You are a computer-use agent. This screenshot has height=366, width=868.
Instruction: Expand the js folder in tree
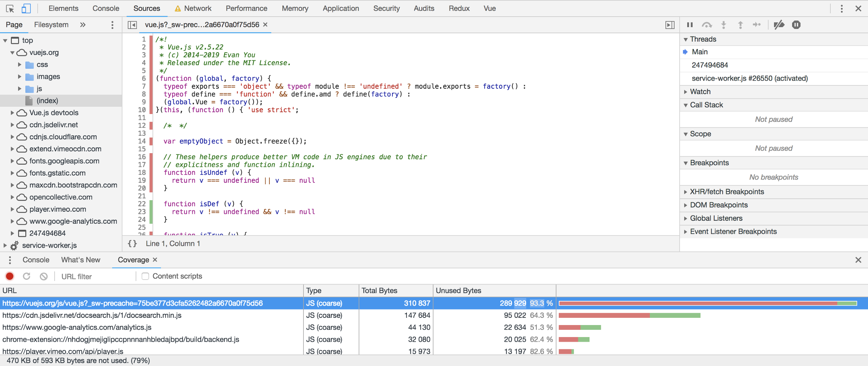tap(20, 89)
